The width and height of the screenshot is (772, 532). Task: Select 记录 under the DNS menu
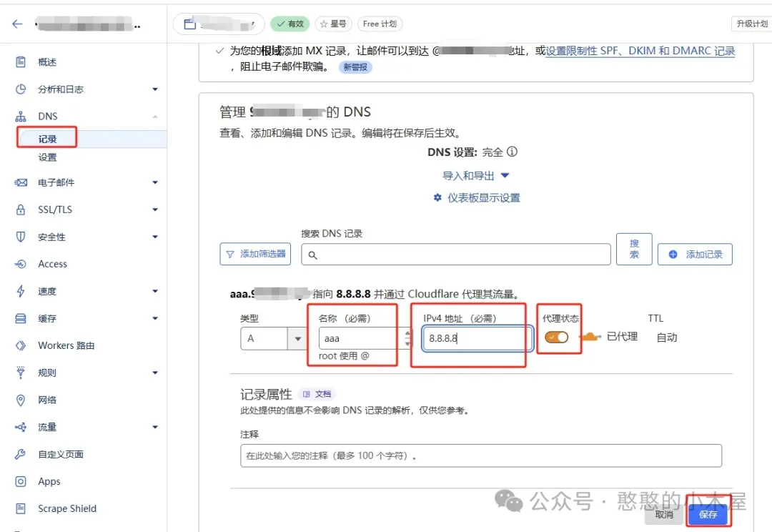46,138
